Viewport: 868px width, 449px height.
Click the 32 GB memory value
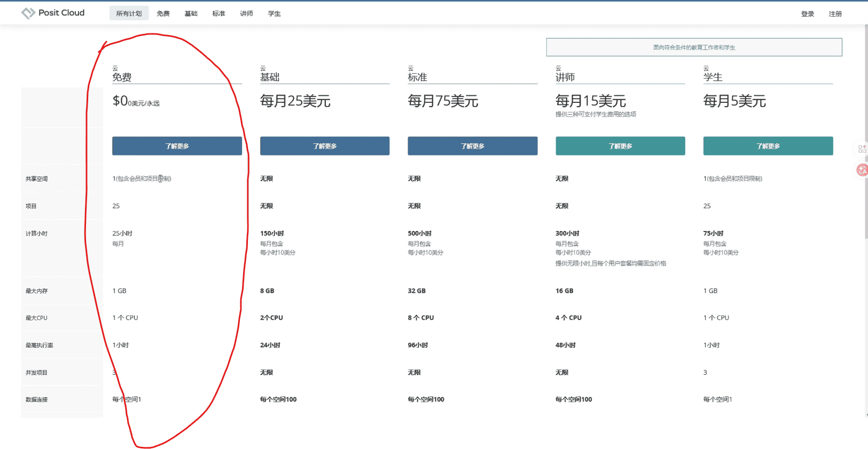tap(417, 291)
